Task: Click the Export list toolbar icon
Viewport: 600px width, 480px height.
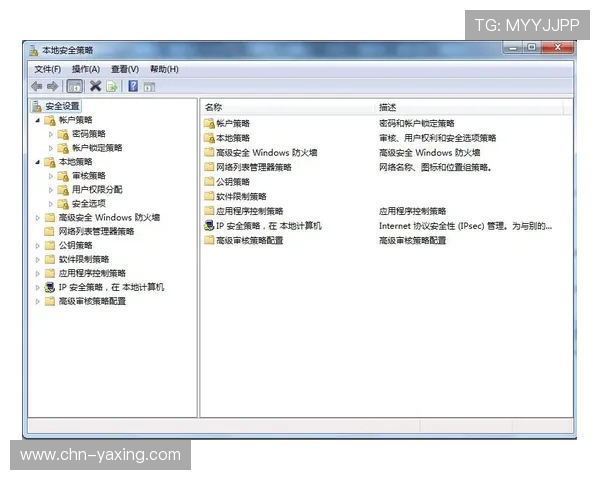Action: [x=112, y=87]
